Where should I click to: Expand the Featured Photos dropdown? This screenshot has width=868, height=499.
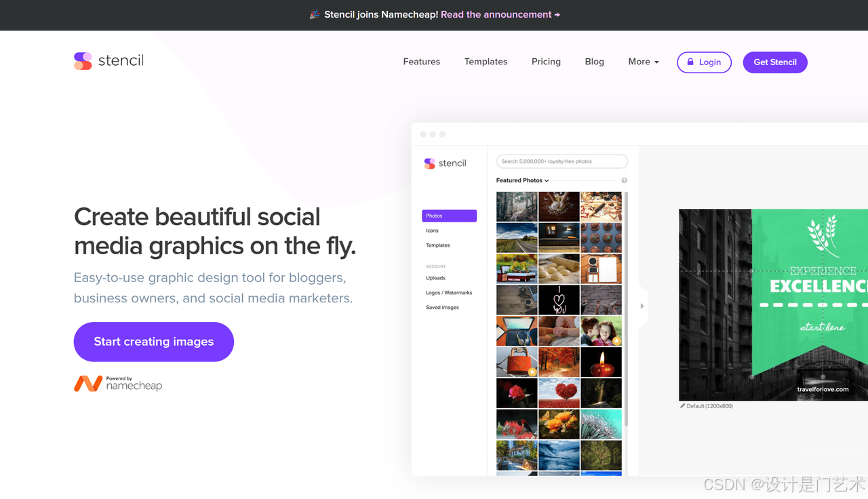522,180
